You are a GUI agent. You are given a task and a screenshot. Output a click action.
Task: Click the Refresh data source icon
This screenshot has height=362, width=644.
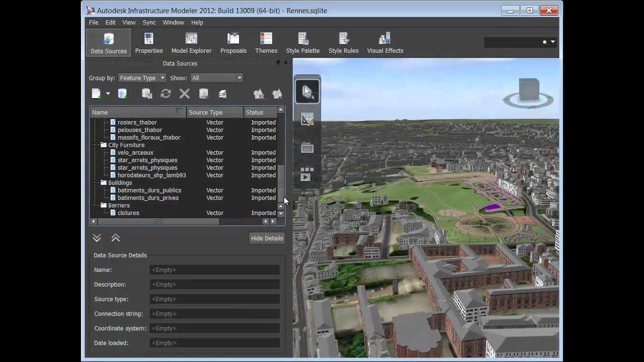click(x=166, y=94)
